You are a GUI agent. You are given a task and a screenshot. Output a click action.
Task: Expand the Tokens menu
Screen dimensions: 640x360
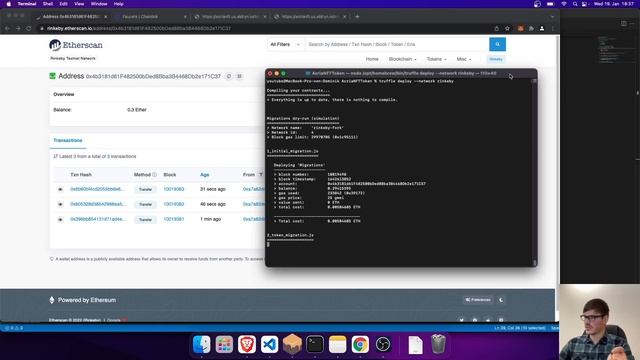[x=436, y=59]
